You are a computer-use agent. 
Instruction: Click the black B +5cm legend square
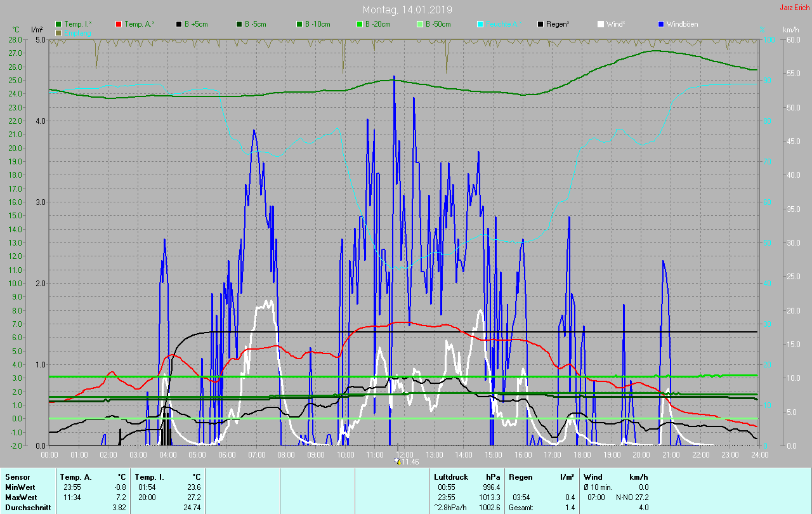pos(179,24)
